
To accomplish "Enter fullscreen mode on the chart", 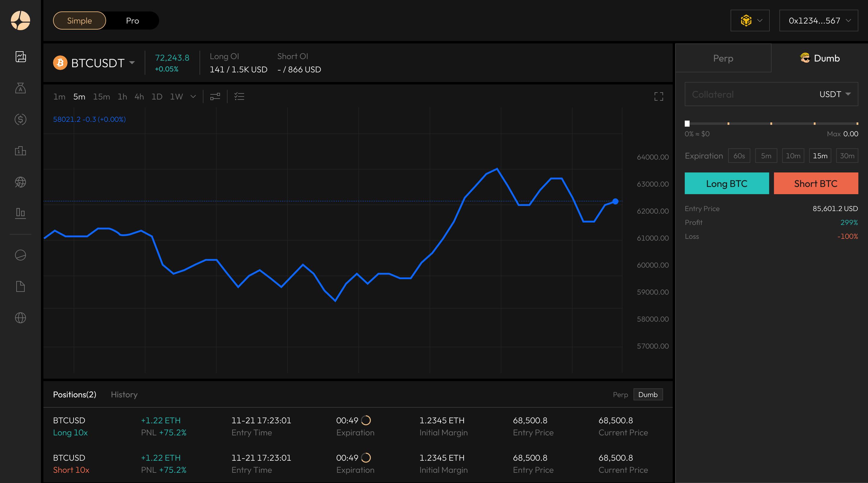I will pos(659,97).
